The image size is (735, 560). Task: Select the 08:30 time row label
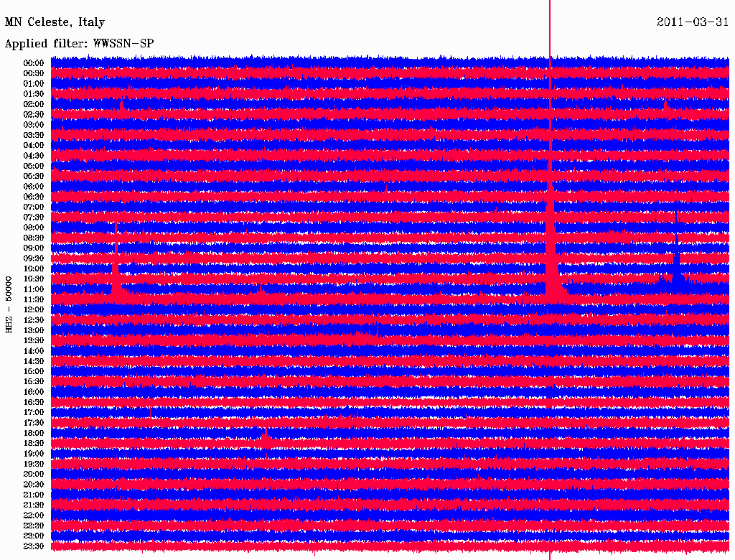tap(34, 238)
